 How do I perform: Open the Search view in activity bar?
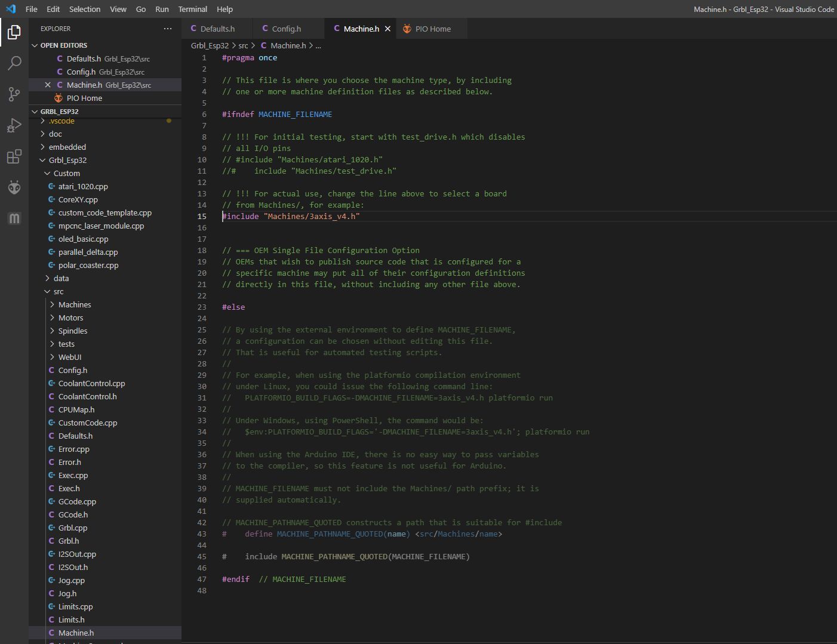[x=14, y=63]
